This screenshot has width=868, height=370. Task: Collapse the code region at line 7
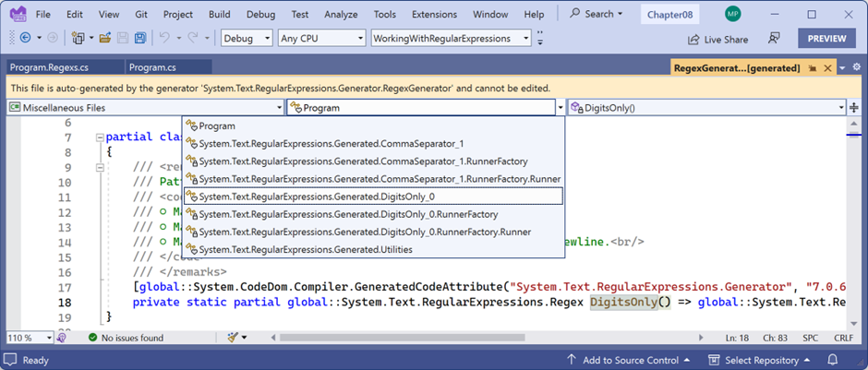point(98,137)
